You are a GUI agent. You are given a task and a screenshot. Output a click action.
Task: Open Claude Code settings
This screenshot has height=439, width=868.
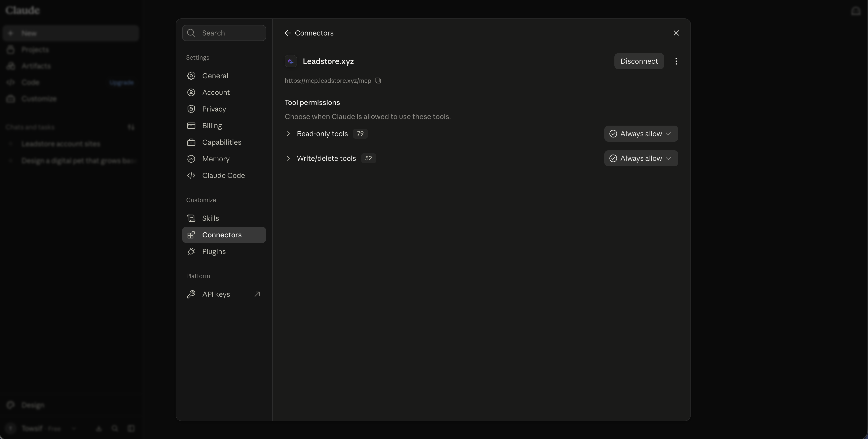[x=224, y=175]
